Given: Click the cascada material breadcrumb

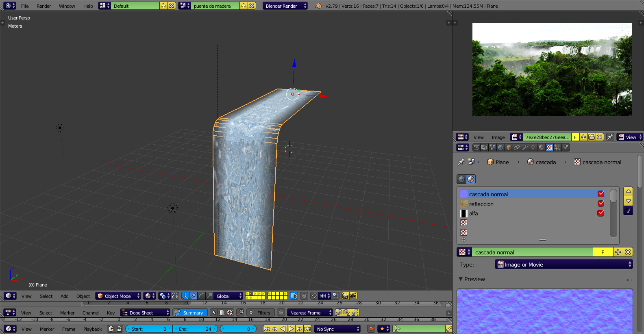Looking at the screenshot, I should point(541,162).
